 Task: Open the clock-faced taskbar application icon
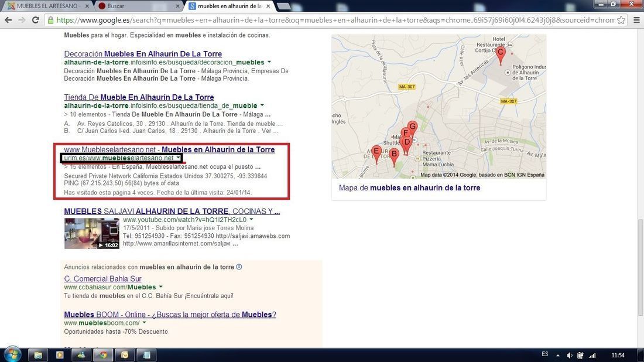(x=125, y=355)
